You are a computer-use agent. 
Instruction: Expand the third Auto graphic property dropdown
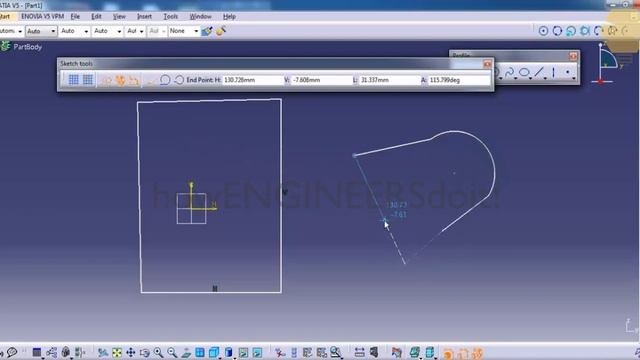click(86, 31)
